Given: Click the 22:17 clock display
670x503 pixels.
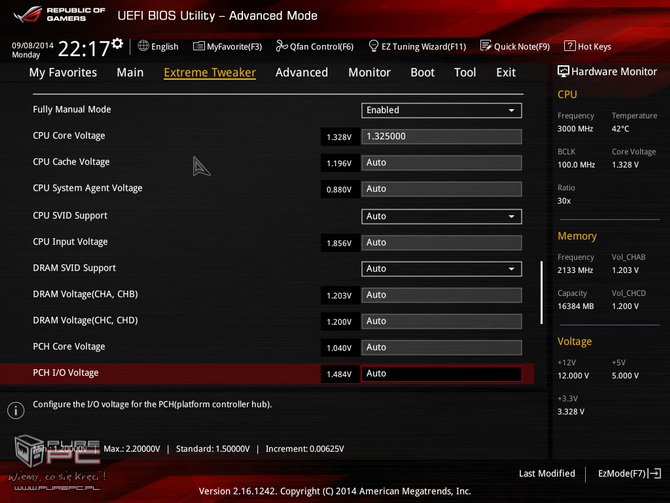Looking at the screenshot, I should pyautogui.click(x=84, y=49).
